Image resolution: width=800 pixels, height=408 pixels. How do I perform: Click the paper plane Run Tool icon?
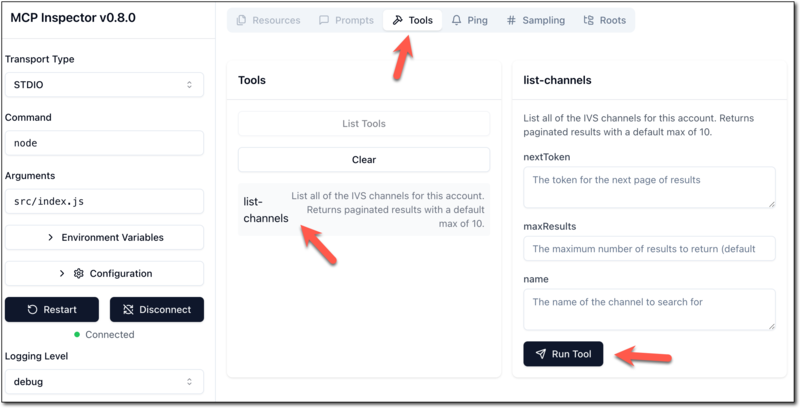[540, 354]
